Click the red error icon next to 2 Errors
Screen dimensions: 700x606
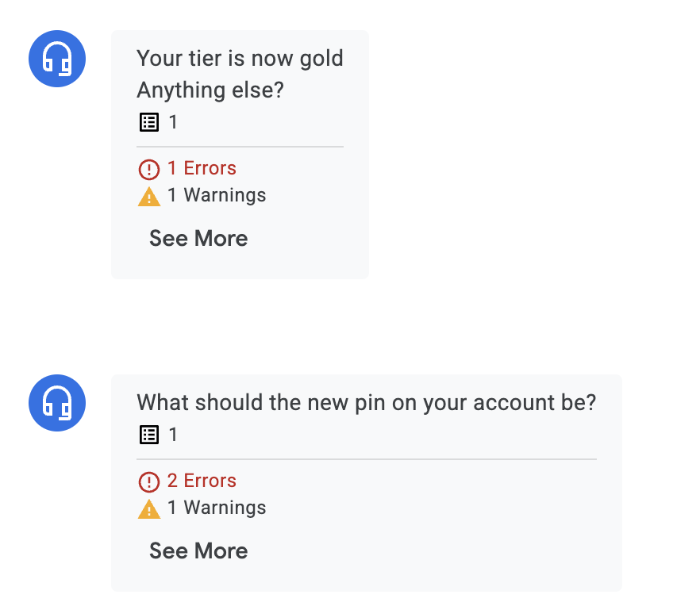point(149,482)
